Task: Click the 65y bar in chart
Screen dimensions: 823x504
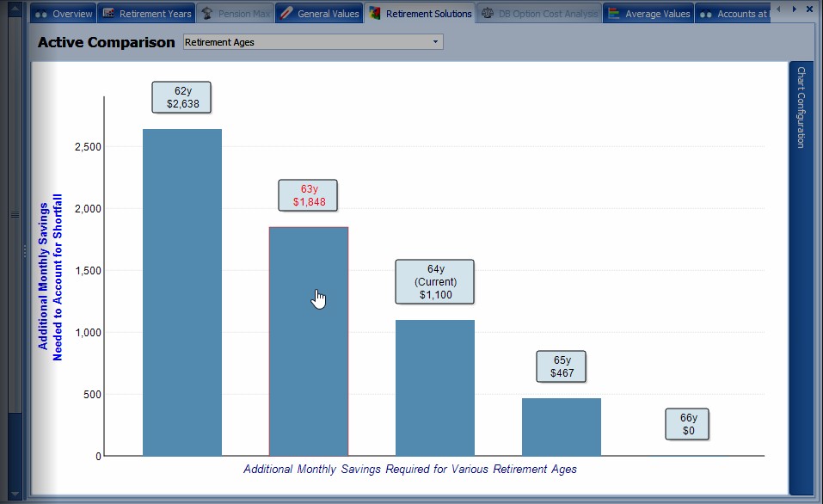Action: (x=562, y=427)
